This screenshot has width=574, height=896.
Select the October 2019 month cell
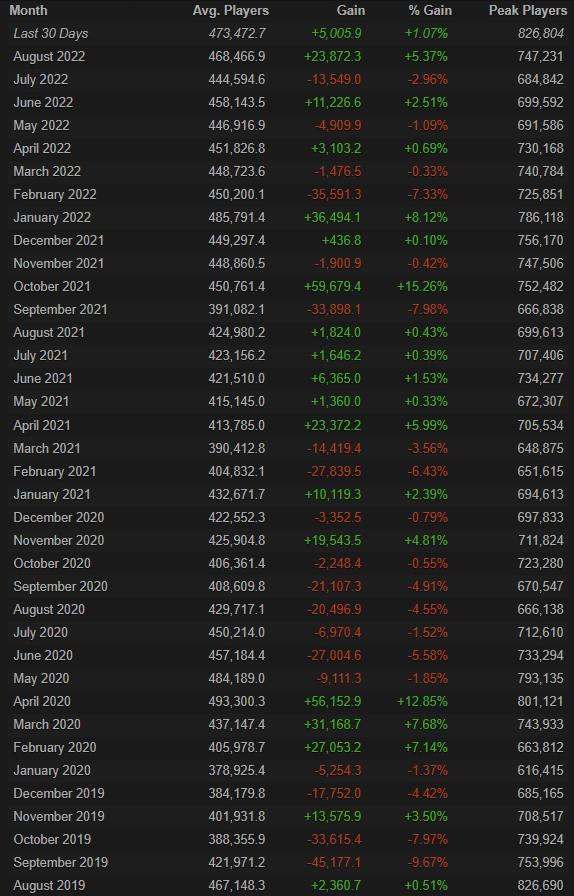coord(52,839)
